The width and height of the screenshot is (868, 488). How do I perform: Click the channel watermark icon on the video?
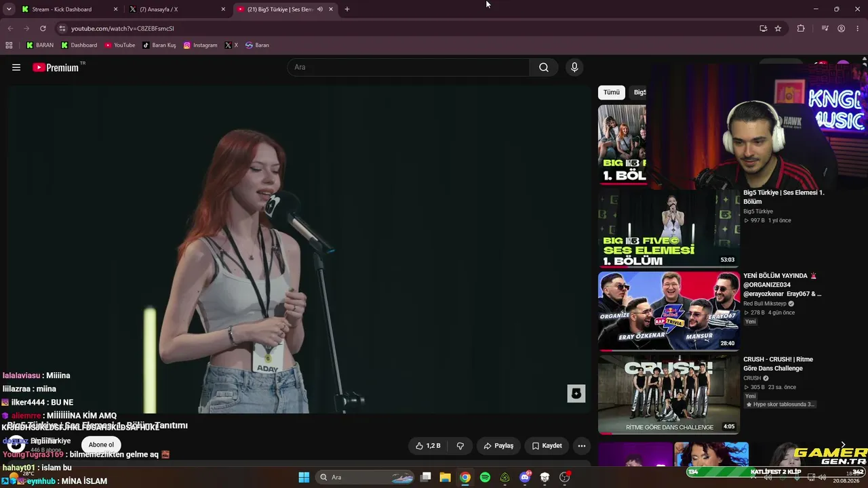(576, 393)
